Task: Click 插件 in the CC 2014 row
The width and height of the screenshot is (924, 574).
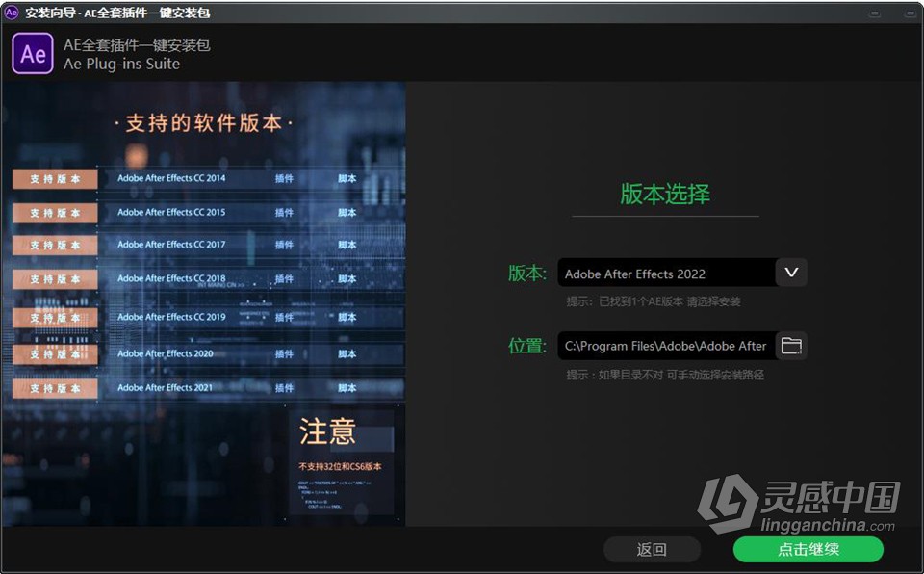Action: [x=284, y=178]
